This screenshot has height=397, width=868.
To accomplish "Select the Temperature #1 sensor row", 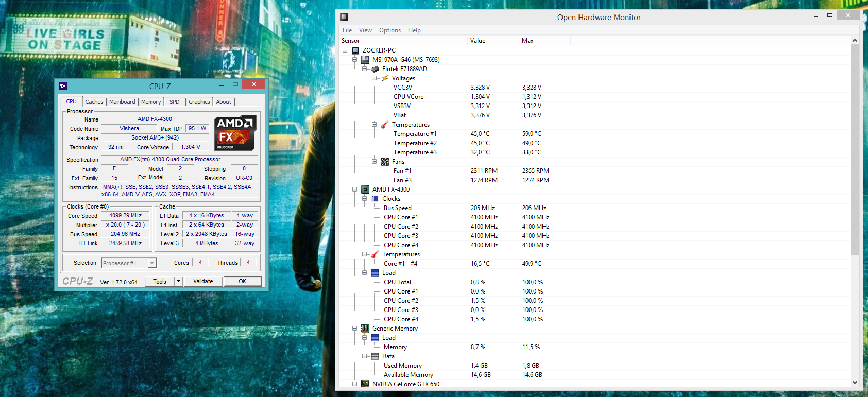I will [595, 134].
